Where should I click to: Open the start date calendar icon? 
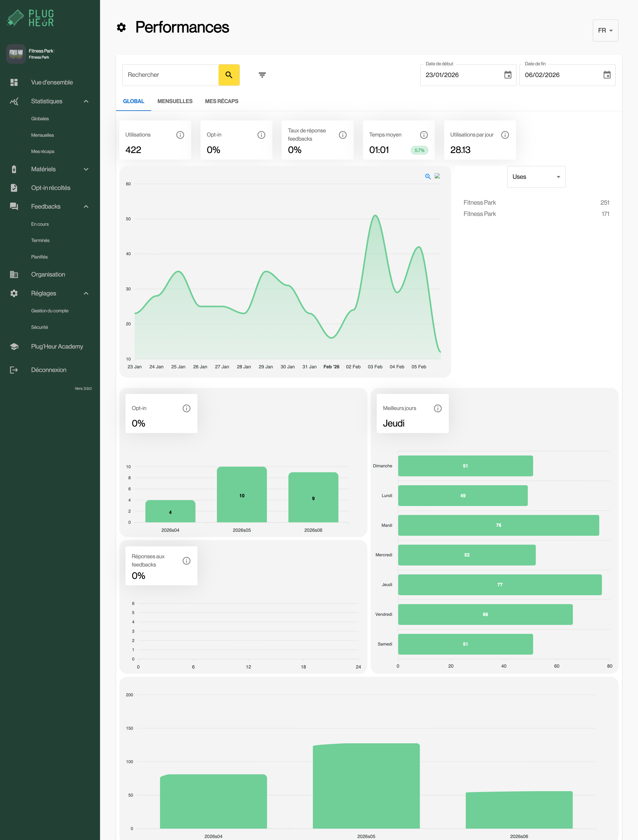pos(507,75)
